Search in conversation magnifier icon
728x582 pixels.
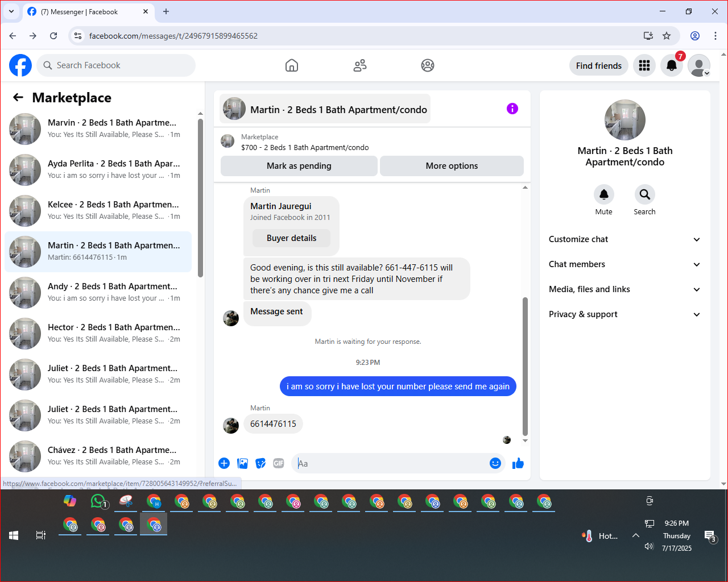point(645,194)
